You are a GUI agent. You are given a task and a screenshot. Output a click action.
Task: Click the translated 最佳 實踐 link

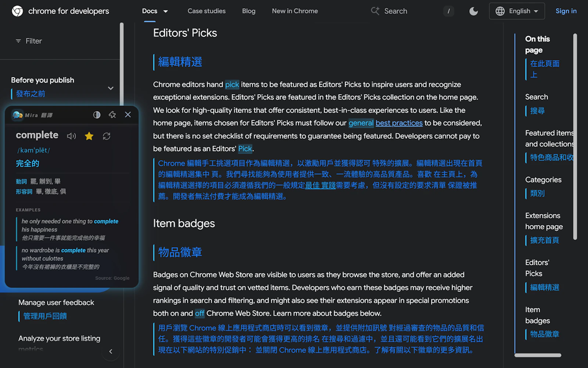tap(320, 185)
